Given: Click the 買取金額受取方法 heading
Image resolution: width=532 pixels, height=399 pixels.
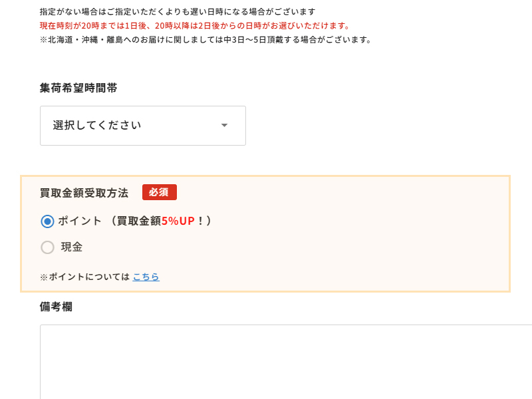Looking at the screenshot, I should 84,193.
